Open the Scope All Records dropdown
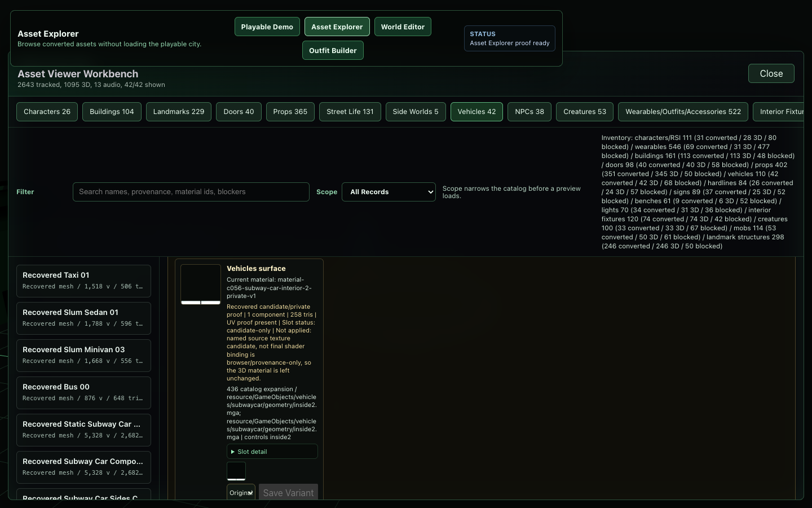The image size is (812, 508). (x=389, y=192)
